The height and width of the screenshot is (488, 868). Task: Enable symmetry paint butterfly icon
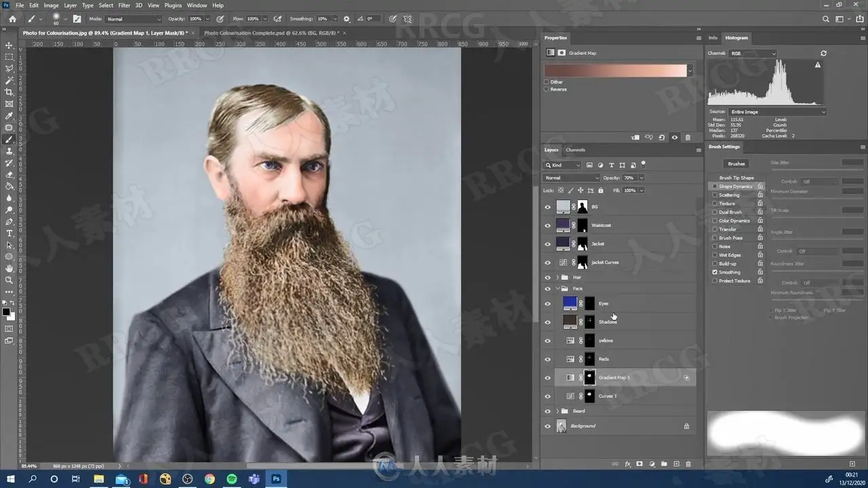[x=406, y=19]
